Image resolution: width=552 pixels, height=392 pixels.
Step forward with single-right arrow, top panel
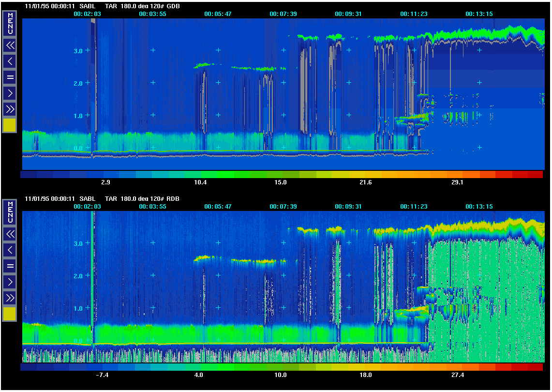(x=10, y=93)
